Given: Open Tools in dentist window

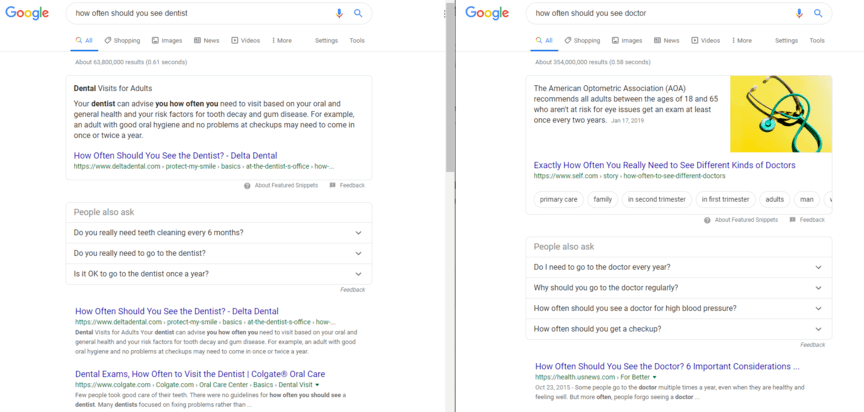Looking at the screenshot, I should coord(357,41).
